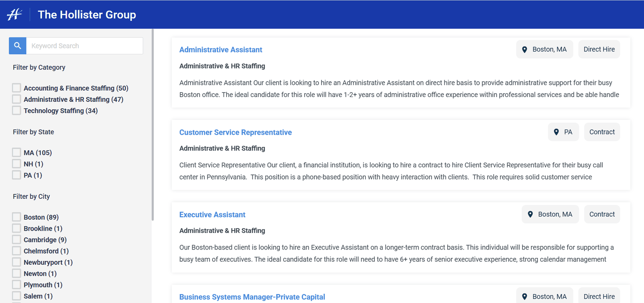Click into the Keyword Search field
The height and width of the screenshot is (303, 644).
(85, 46)
